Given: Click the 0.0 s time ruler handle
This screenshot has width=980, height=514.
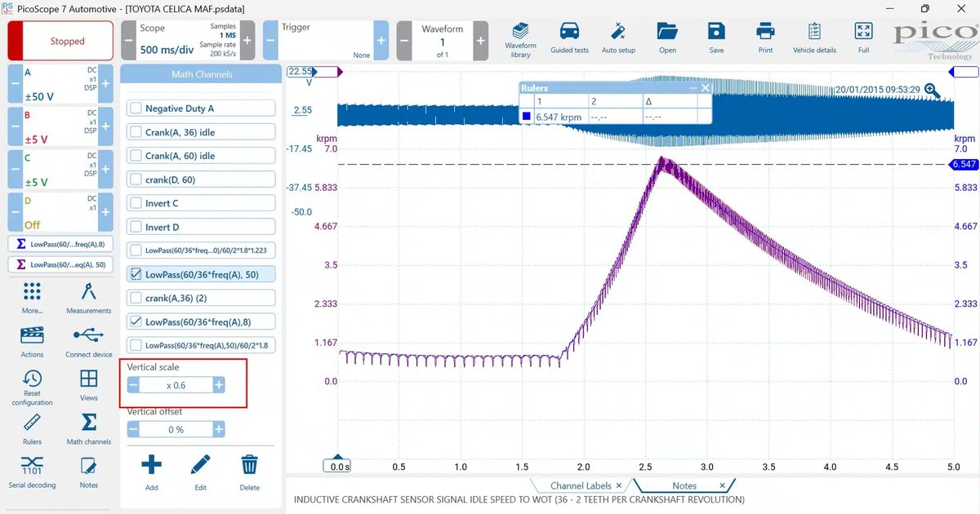Looking at the screenshot, I should 338,467.
